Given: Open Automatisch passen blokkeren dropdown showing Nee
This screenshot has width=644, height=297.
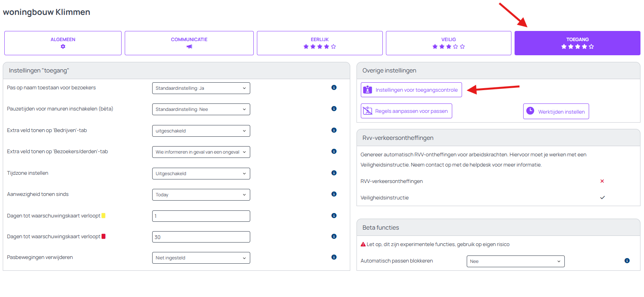Looking at the screenshot, I should pos(515,261).
